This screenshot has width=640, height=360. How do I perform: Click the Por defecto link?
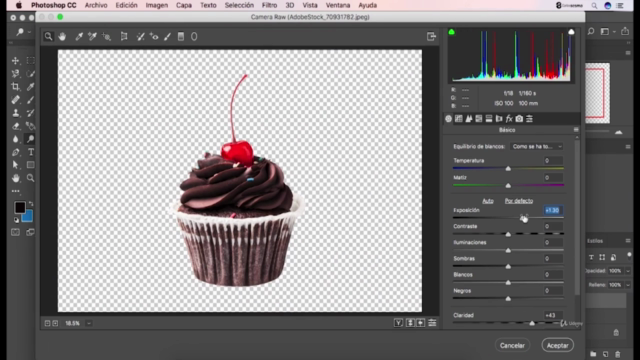coord(519,201)
